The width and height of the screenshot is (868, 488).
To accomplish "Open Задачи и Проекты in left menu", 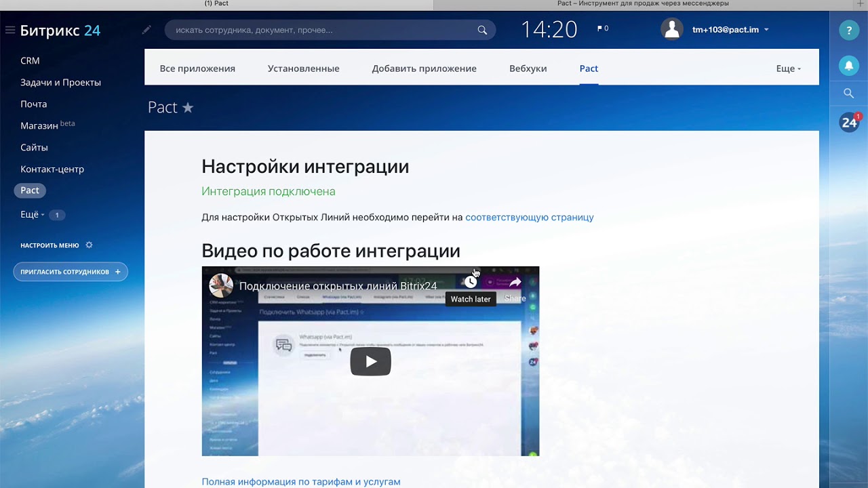I will click(x=60, y=82).
